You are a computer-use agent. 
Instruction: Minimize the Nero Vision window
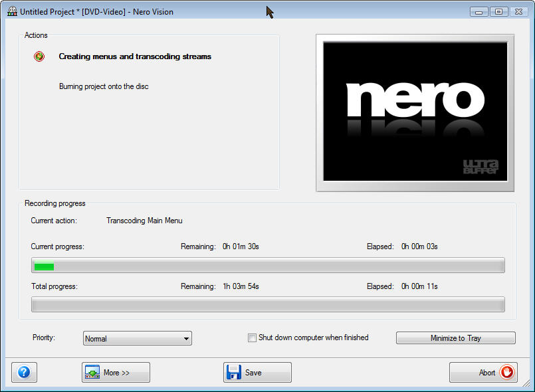(479, 12)
